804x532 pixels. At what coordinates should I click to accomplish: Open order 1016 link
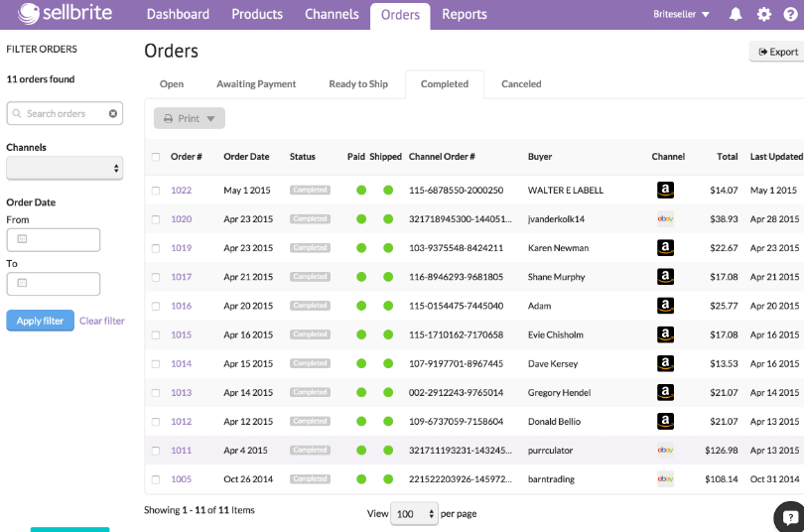click(x=181, y=306)
